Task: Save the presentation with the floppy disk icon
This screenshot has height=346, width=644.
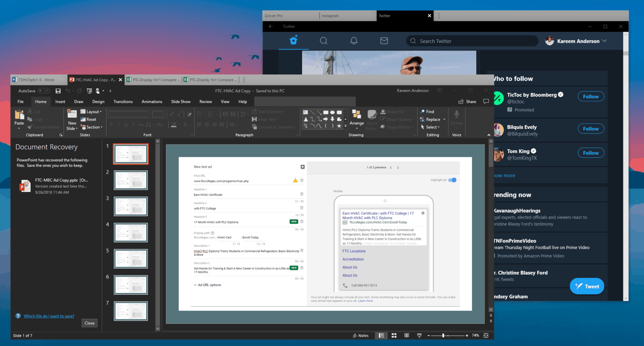Action: coord(58,91)
